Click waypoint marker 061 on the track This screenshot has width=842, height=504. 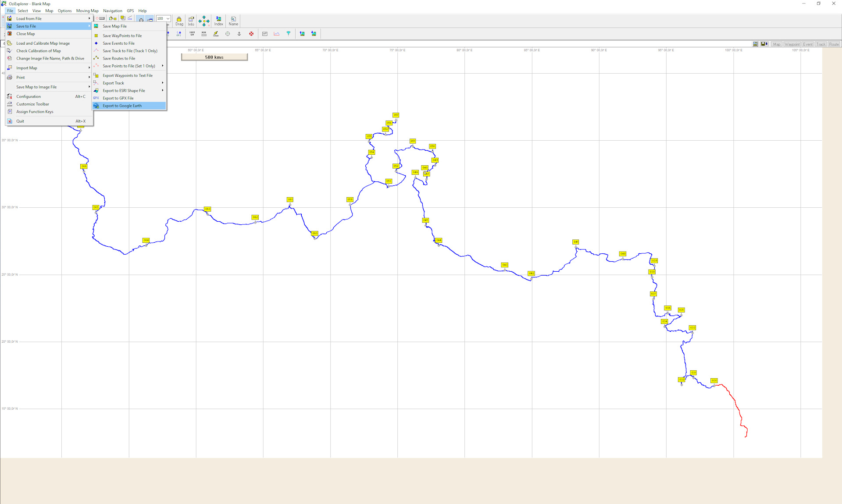click(290, 200)
